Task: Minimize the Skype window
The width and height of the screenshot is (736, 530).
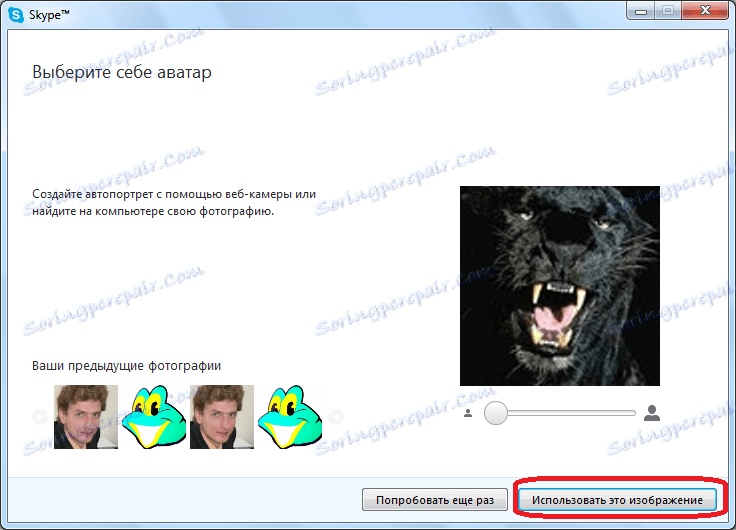Action: (641, 11)
